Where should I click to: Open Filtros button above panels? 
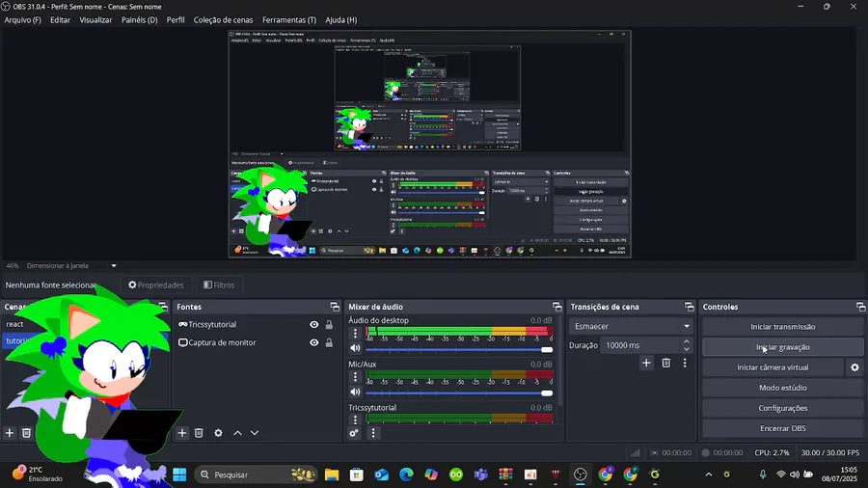(219, 285)
